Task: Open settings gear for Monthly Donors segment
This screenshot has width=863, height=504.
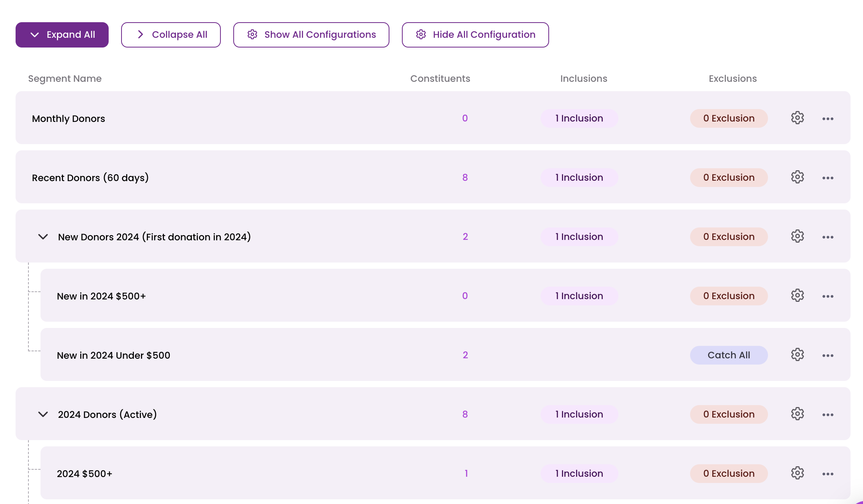Action: coord(797,118)
